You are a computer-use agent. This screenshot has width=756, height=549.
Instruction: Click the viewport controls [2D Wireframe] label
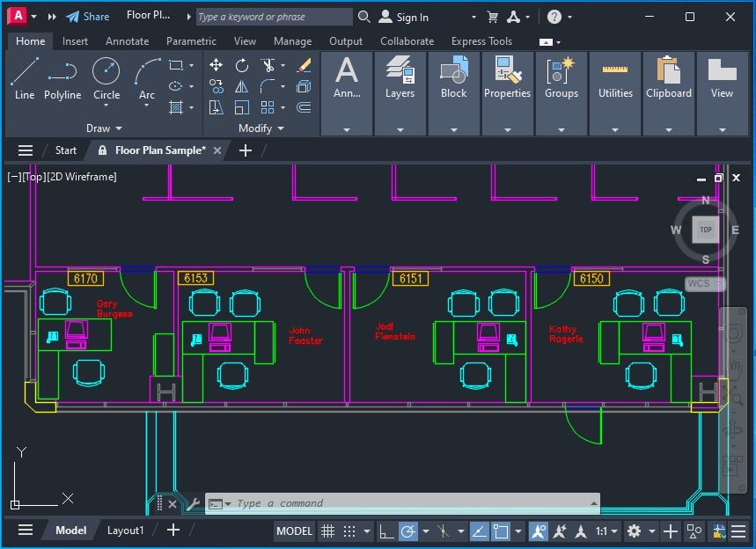[x=82, y=177]
